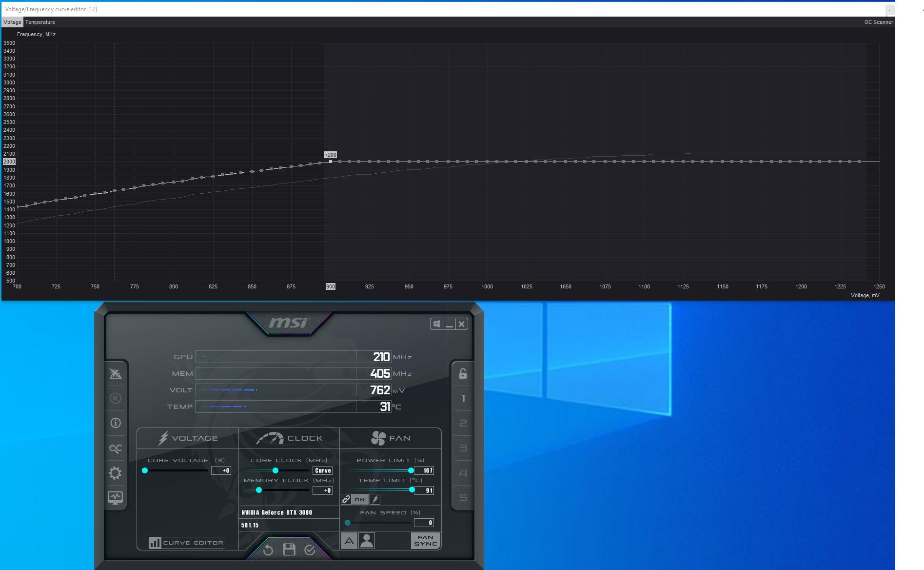Click the MSI dragon logo icon in sidebar
924x570 pixels.
pyautogui.click(x=116, y=374)
